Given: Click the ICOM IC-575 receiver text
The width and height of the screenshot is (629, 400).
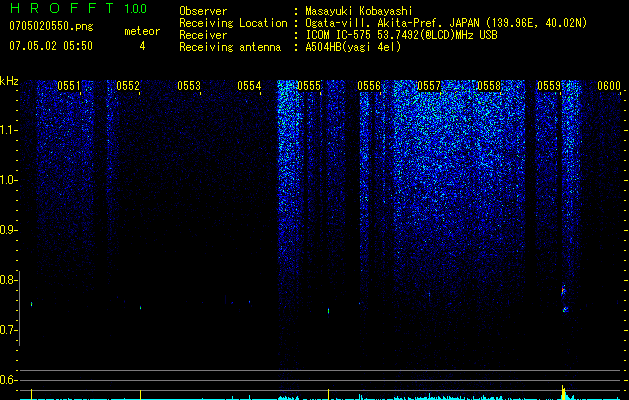Looking at the screenshot, I should pos(401,35).
